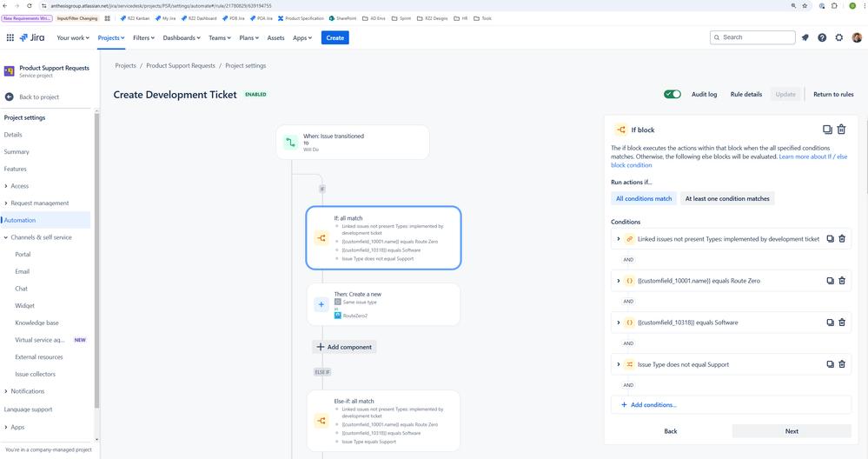868x459 pixels.
Task: Delete the If block using trash icon
Action: click(841, 130)
